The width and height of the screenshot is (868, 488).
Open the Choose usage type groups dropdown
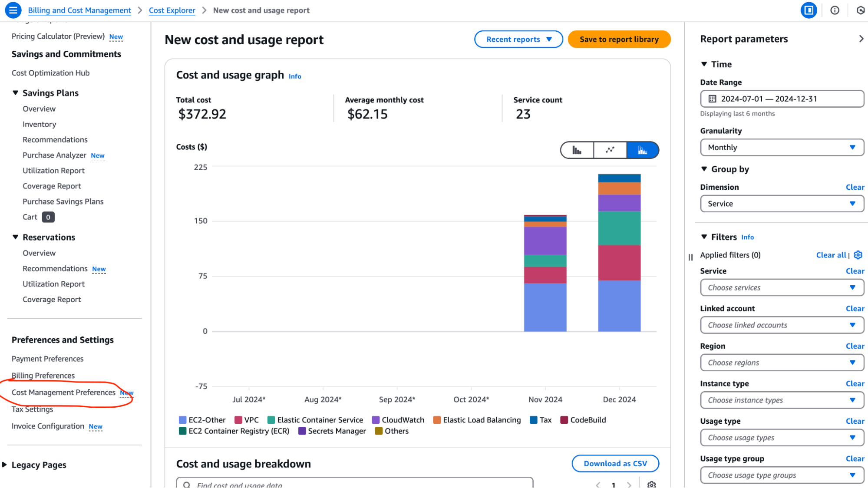782,475
